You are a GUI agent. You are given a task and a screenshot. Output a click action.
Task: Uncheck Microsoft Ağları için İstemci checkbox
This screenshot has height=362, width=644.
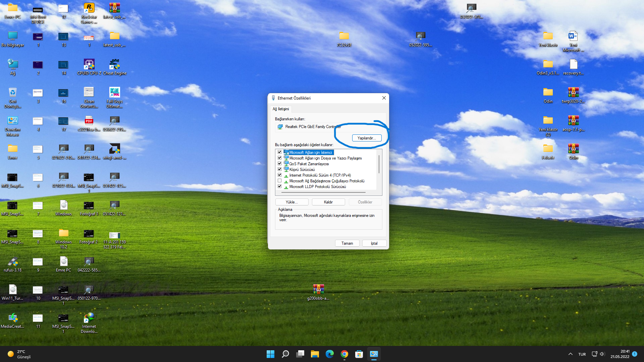point(279,152)
